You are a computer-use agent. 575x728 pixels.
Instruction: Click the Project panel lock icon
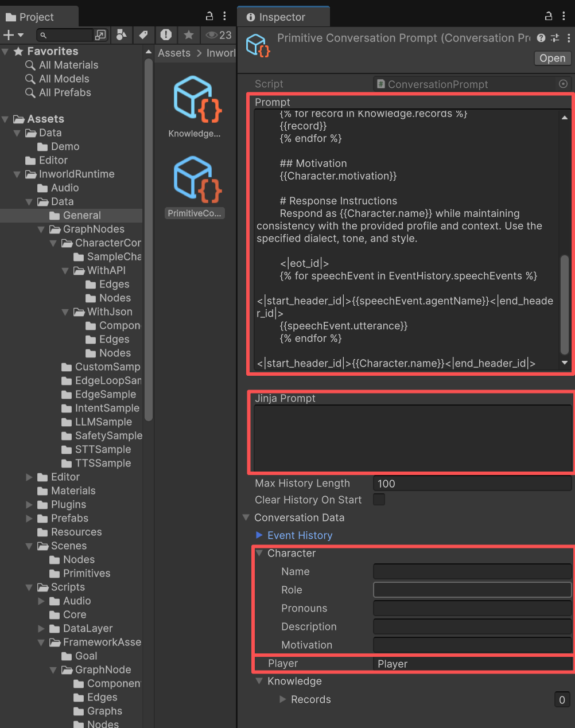[209, 16]
